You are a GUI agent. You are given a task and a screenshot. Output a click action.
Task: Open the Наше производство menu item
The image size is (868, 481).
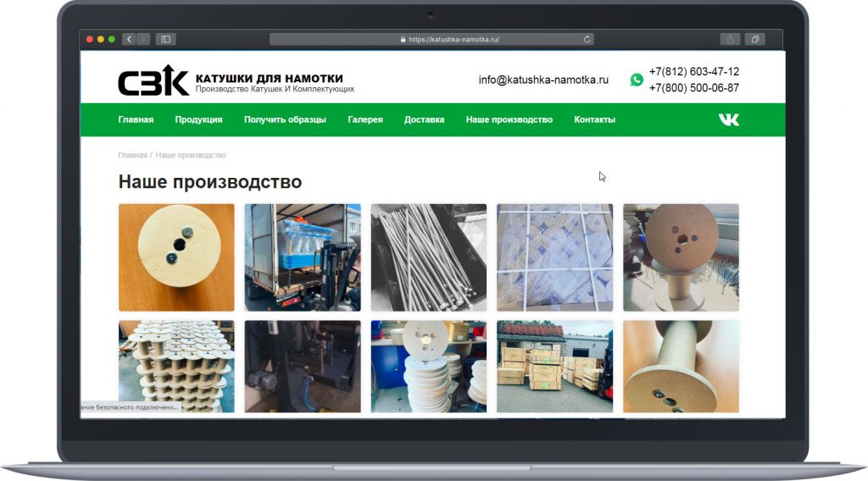point(509,119)
